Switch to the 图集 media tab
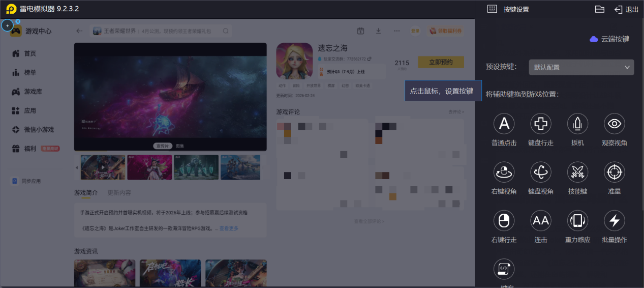Image resolution: width=644 pixels, height=288 pixels. [x=180, y=146]
